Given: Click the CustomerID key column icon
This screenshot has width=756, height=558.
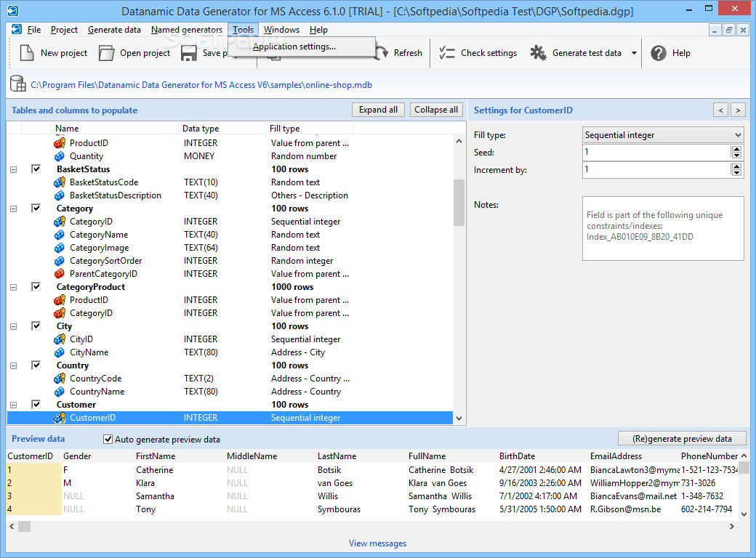Looking at the screenshot, I should (60, 418).
